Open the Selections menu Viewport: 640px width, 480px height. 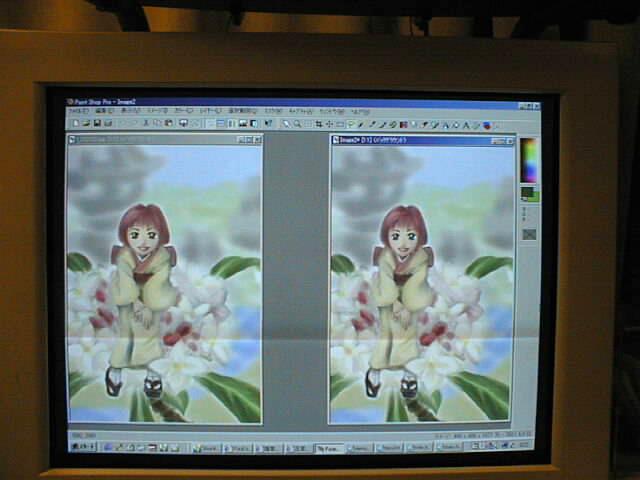click(x=242, y=111)
